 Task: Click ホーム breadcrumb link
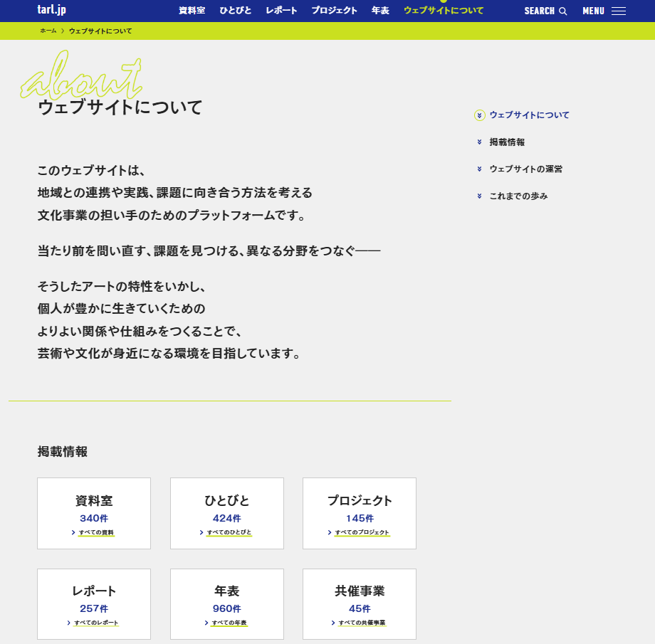point(48,31)
